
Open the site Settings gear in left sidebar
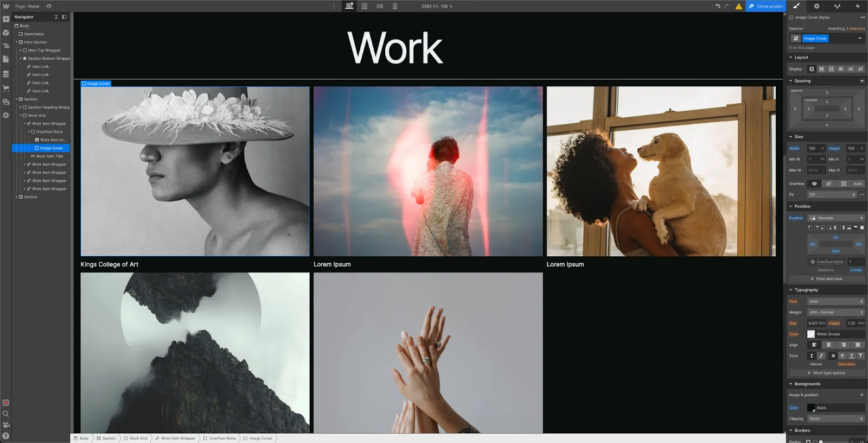6,115
